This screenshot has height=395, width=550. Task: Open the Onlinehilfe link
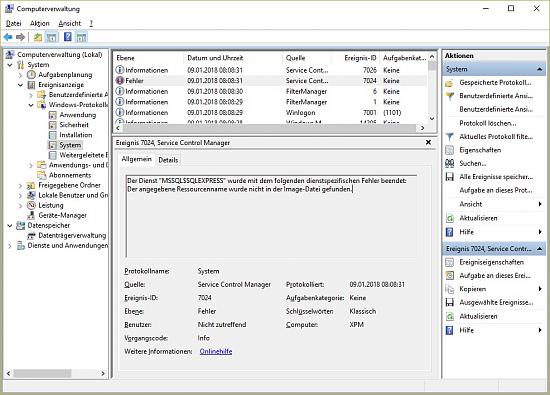[x=216, y=352]
